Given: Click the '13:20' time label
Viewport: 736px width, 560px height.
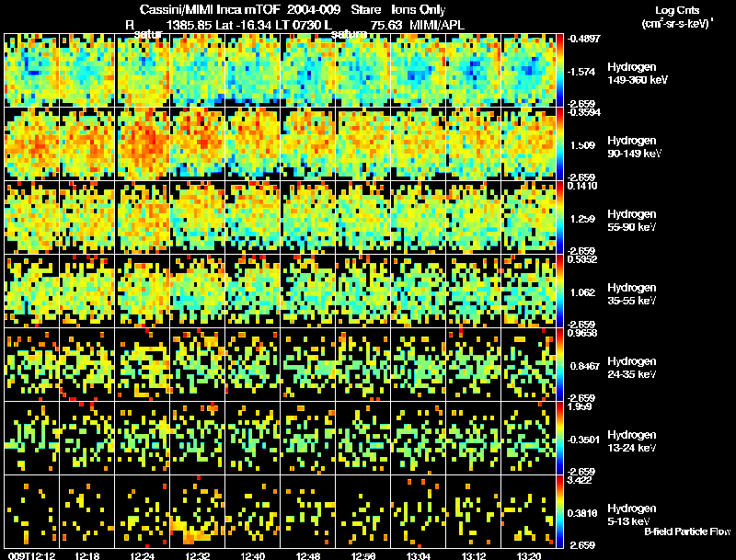Looking at the screenshot, I should pos(528,556).
